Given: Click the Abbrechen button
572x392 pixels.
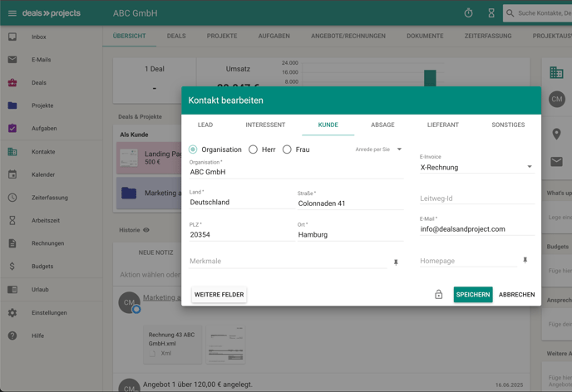Looking at the screenshot, I should (516, 294).
